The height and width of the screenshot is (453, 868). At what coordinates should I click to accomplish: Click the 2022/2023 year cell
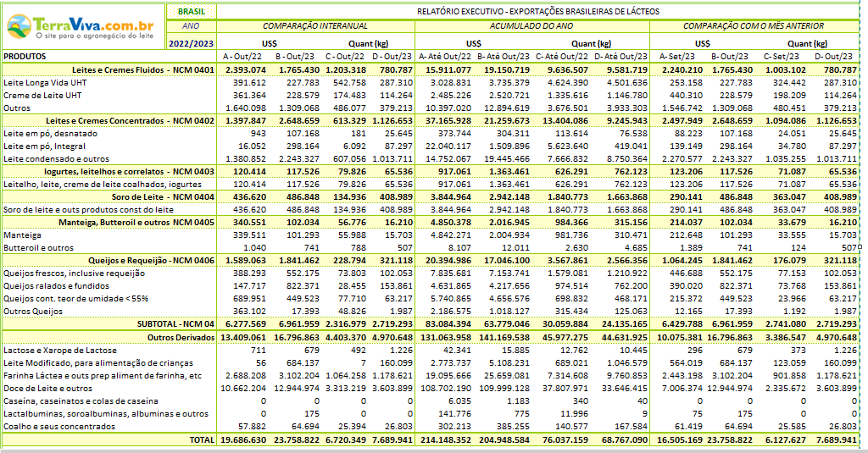[x=192, y=43]
